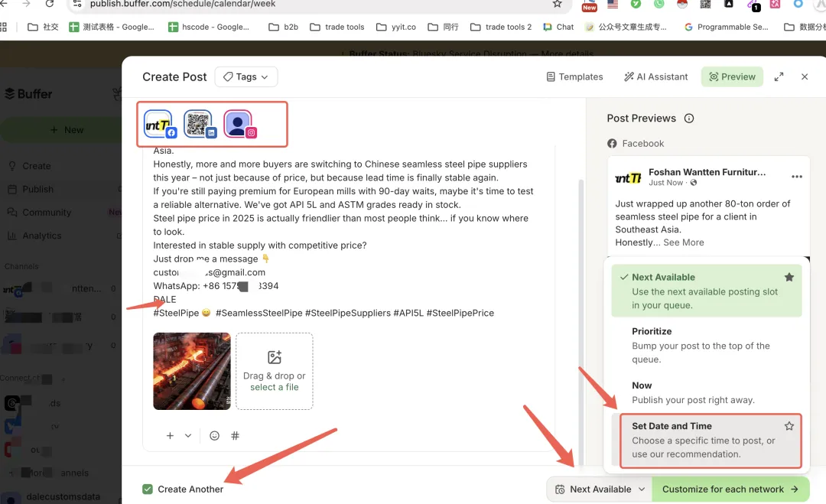Open the trade tools bookmarks folder
This screenshot has width=826, height=504.
point(337,27)
